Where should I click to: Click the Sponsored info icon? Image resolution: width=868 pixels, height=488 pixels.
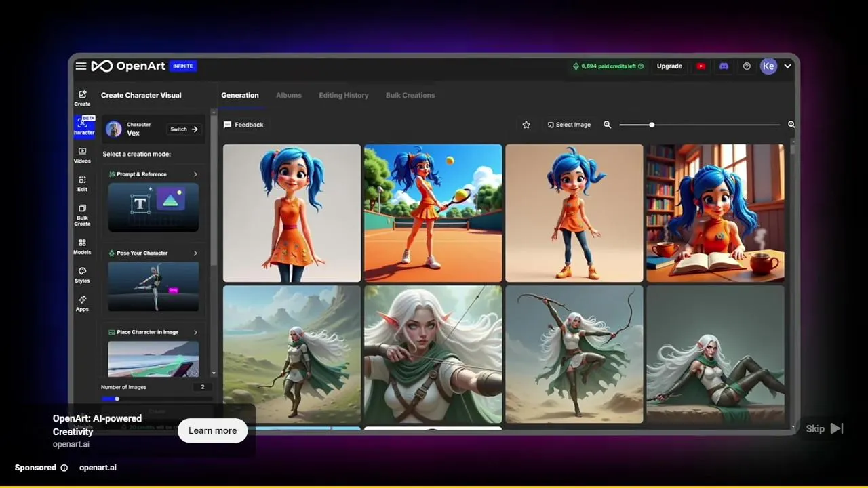[64, 468]
